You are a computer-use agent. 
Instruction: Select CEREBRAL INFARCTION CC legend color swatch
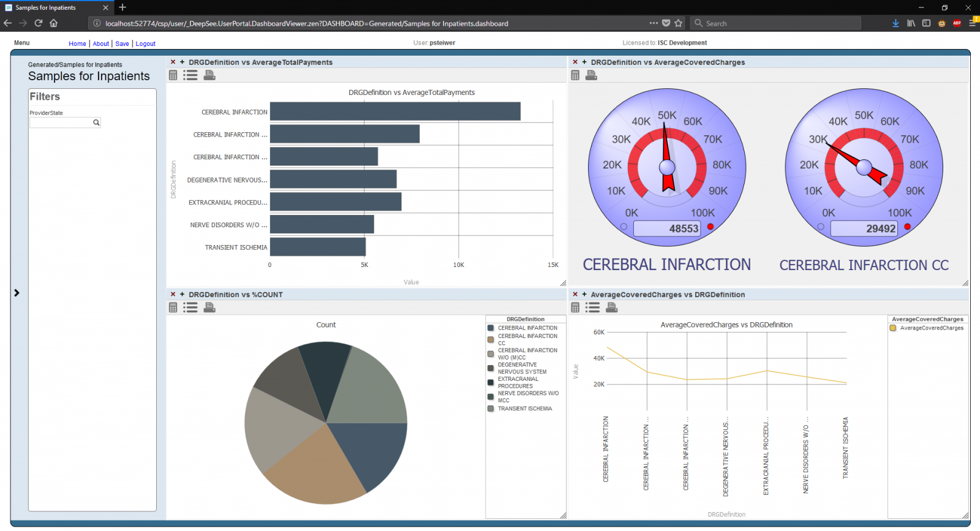pyautogui.click(x=491, y=339)
